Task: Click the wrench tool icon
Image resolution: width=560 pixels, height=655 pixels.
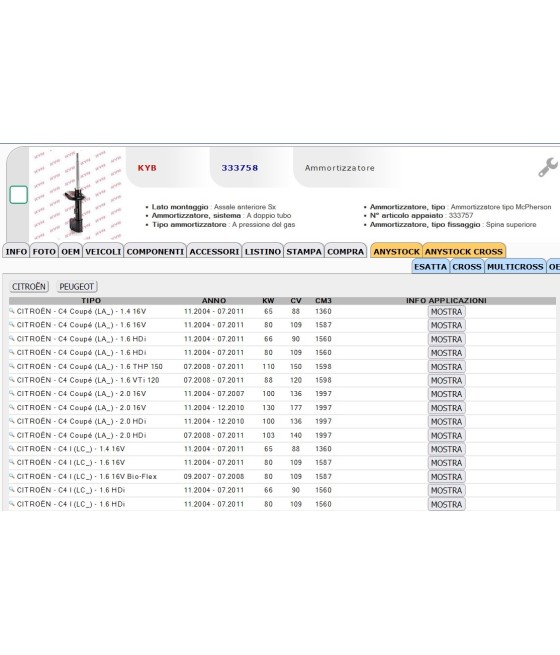Action: (547, 167)
